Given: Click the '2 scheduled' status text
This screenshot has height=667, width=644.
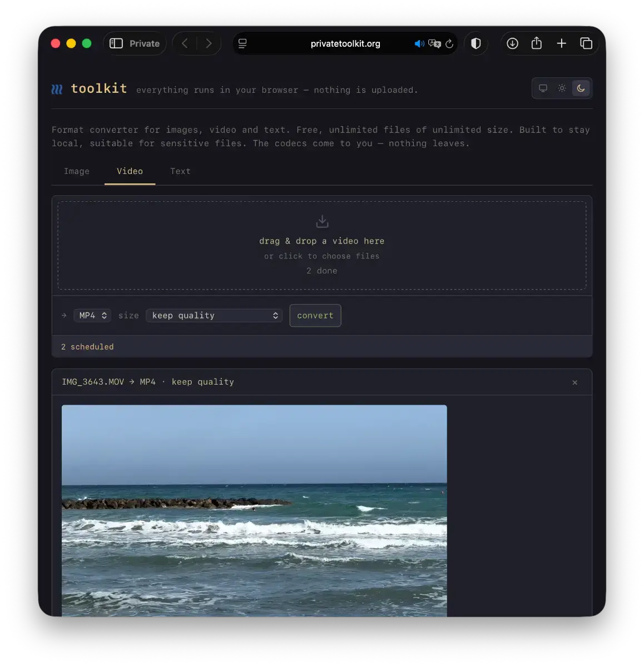Looking at the screenshot, I should pyautogui.click(x=87, y=347).
